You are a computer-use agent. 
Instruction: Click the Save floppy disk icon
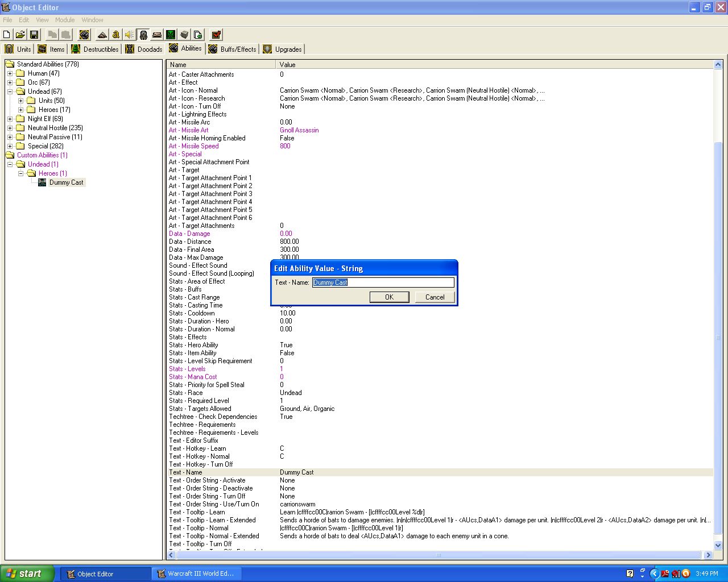coord(34,35)
